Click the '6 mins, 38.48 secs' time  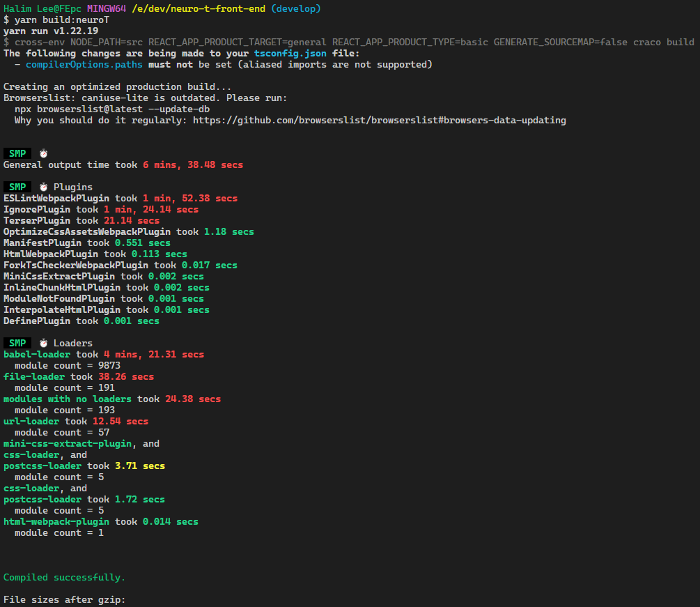pyautogui.click(x=193, y=164)
